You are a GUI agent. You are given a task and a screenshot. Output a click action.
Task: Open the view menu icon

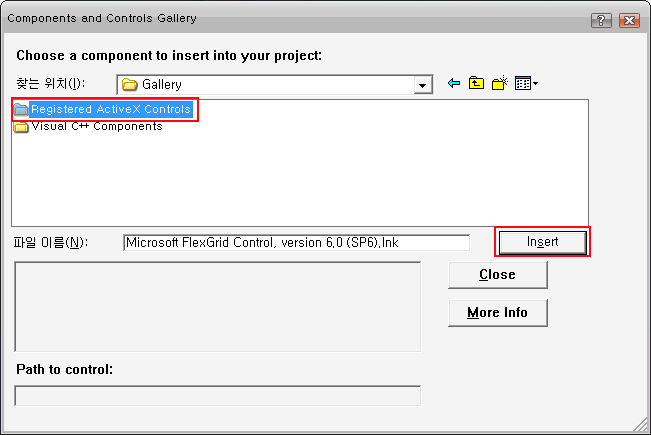pos(526,83)
